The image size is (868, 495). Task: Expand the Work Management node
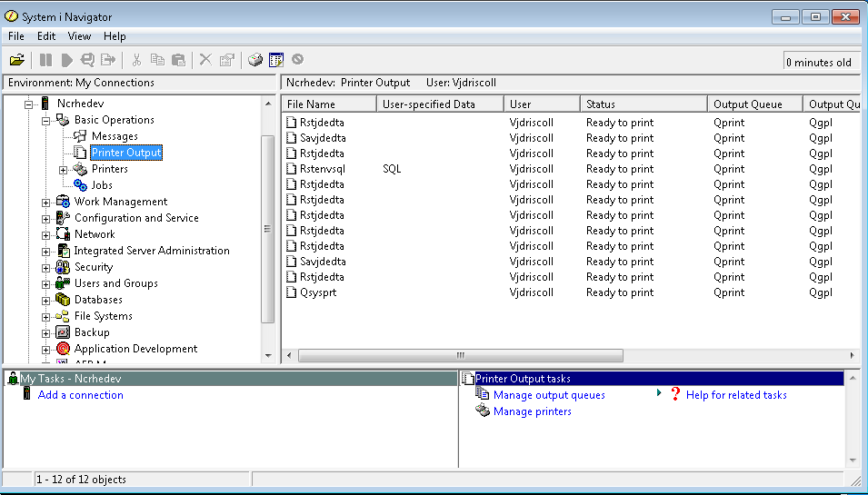coord(46,203)
